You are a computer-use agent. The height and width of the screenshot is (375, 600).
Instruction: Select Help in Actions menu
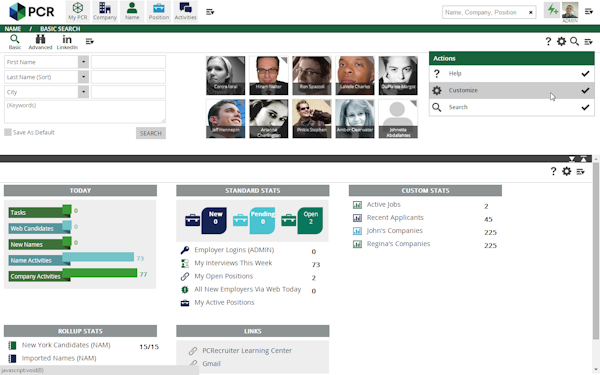(512, 73)
